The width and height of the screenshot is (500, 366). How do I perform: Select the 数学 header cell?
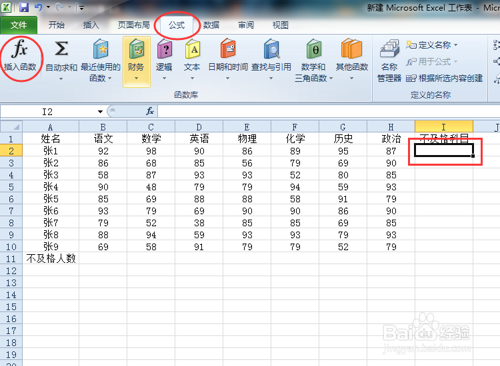151,139
